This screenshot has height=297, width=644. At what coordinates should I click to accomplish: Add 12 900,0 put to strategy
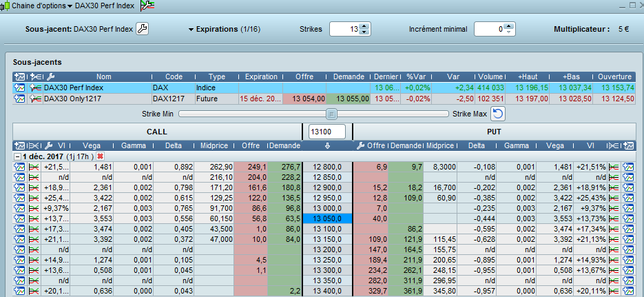[614, 187]
